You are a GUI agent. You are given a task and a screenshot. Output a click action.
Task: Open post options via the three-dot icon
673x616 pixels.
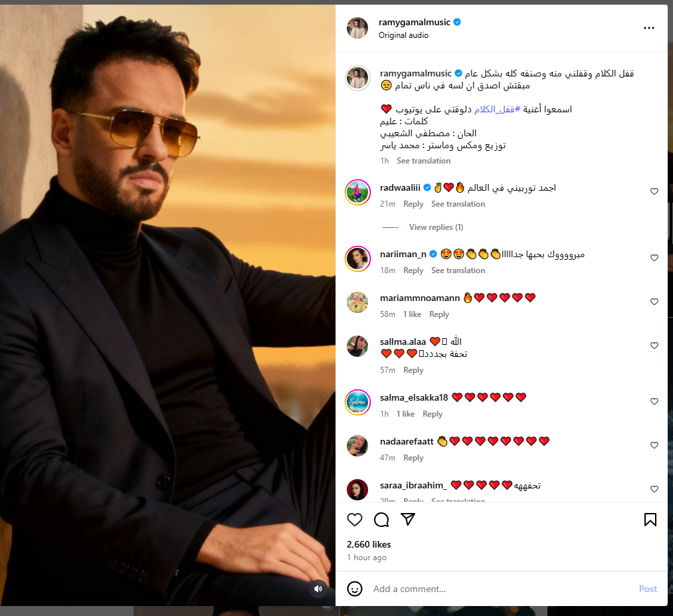(649, 27)
